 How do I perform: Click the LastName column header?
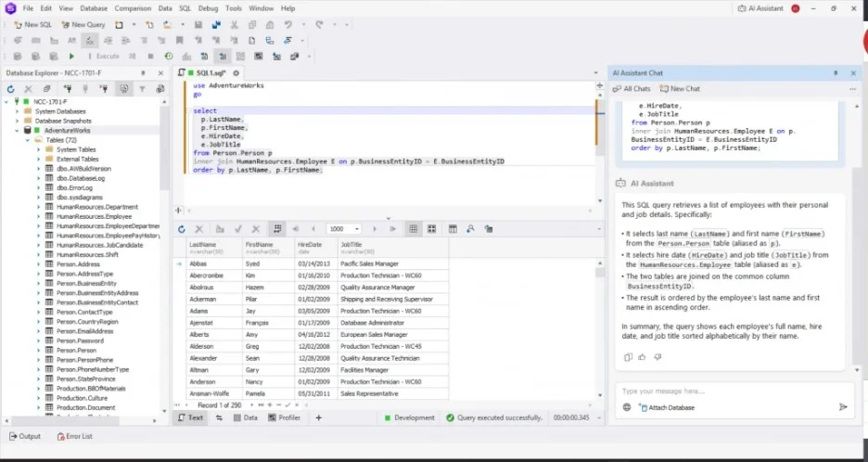[x=215, y=248]
